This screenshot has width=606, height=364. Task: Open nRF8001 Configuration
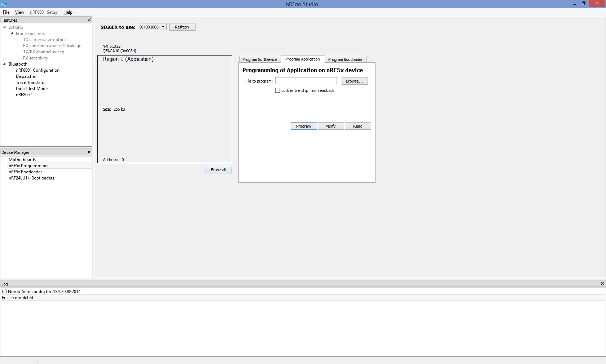(38, 70)
